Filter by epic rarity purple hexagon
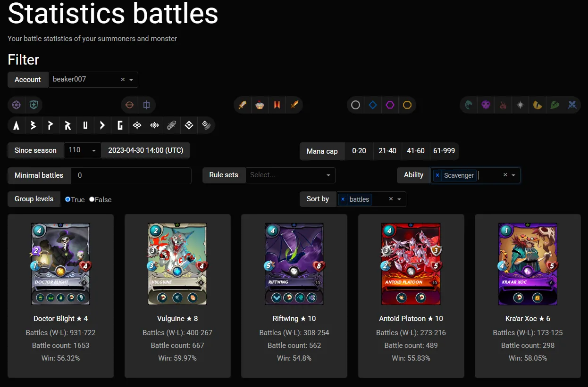 390,105
